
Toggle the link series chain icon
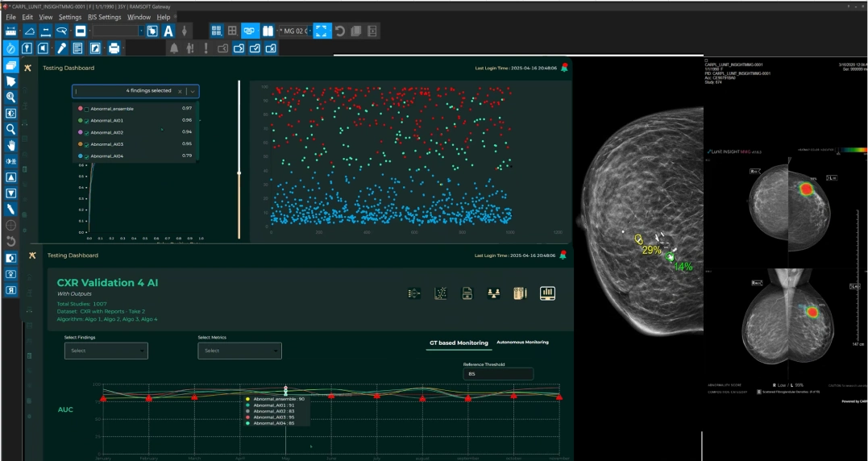coord(250,31)
